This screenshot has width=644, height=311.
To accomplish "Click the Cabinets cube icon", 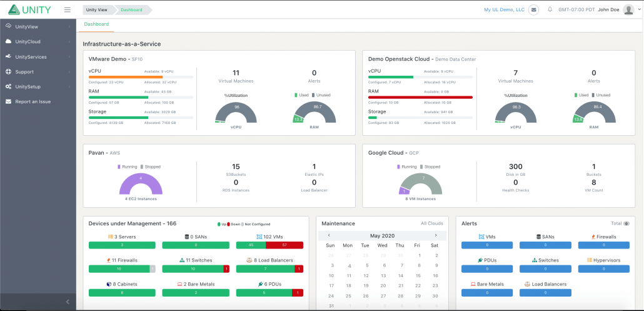I will click(x=109, y=284).
